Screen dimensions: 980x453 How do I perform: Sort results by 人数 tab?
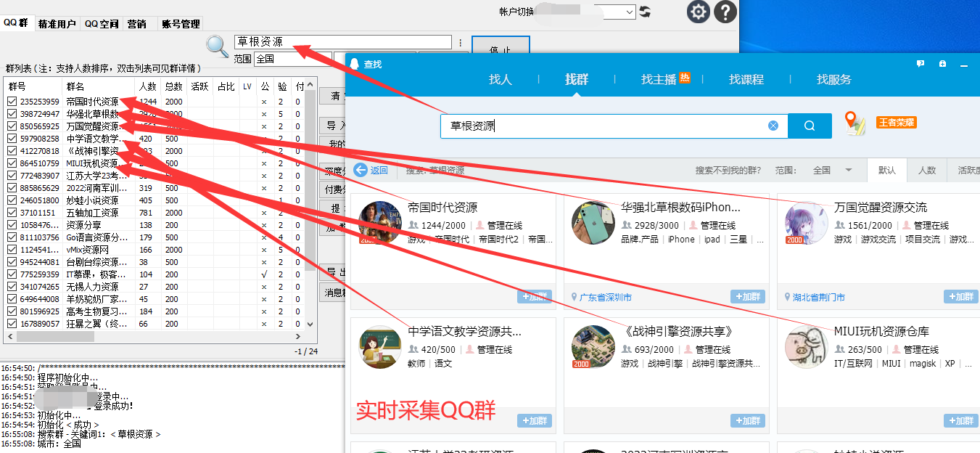927,170
